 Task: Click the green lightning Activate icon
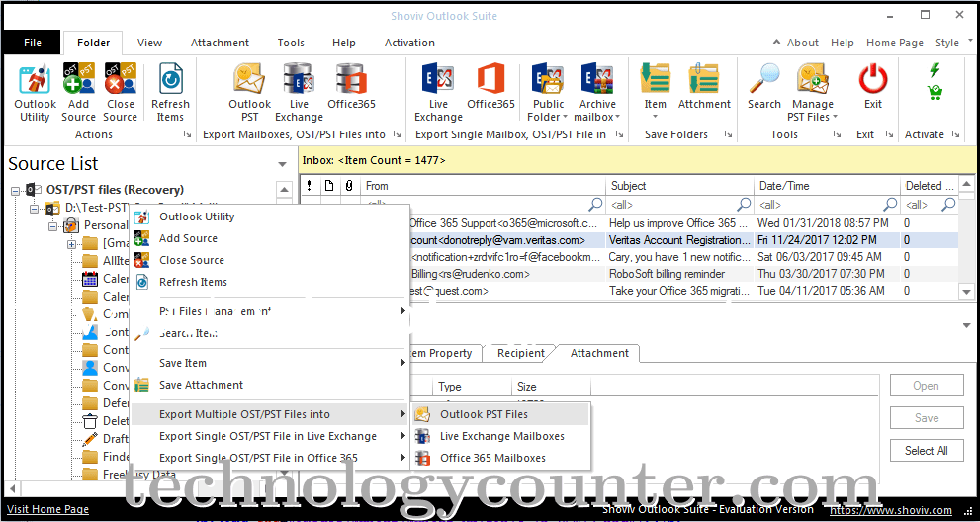click(935, 69)
